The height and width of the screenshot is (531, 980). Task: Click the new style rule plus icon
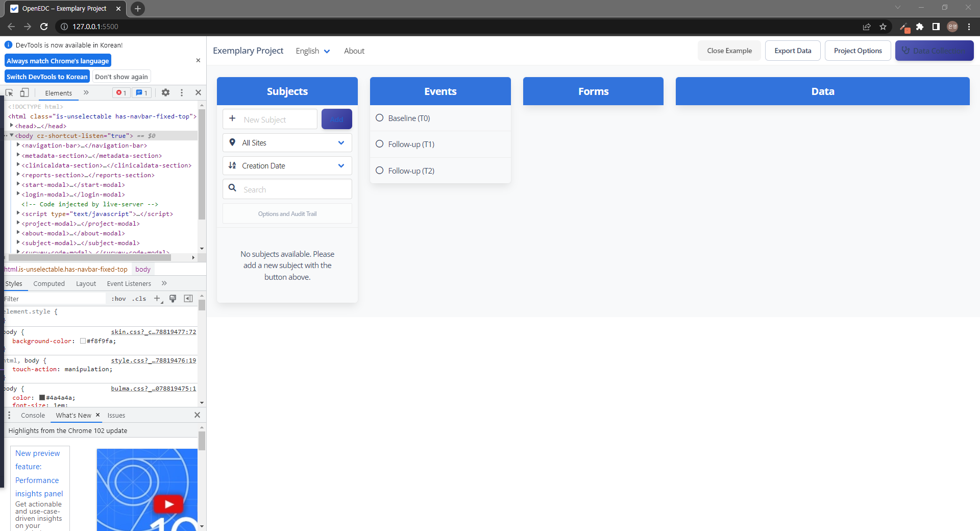158,299
